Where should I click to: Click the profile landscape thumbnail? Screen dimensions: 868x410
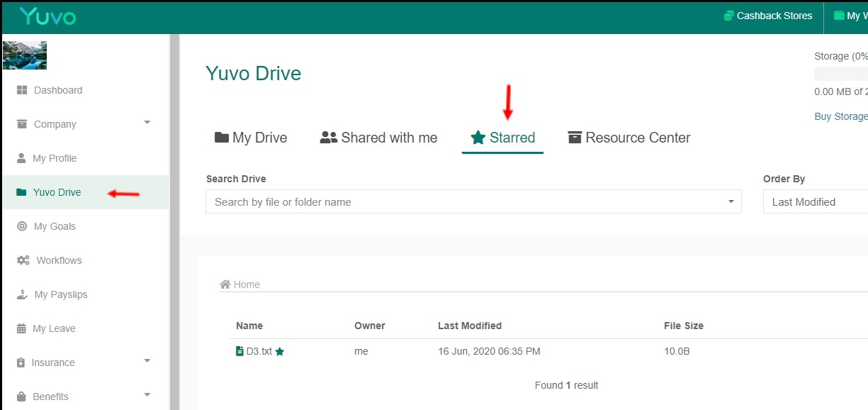25,55
